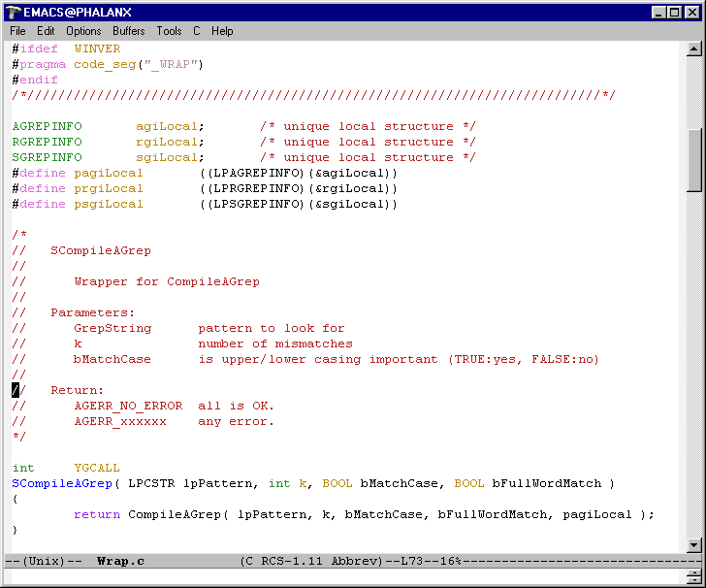Minimize the Emacs window
Screen dimensions: 706x588
658,13
